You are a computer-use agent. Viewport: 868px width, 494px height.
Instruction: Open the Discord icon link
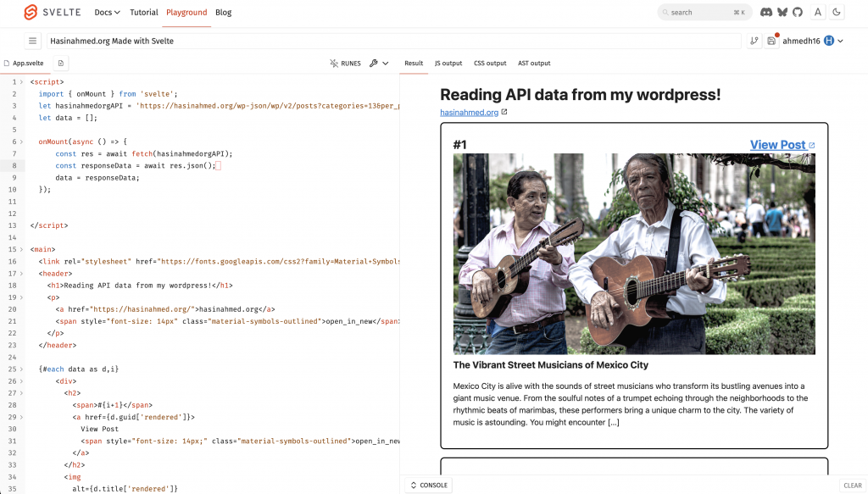click(766, 13)
